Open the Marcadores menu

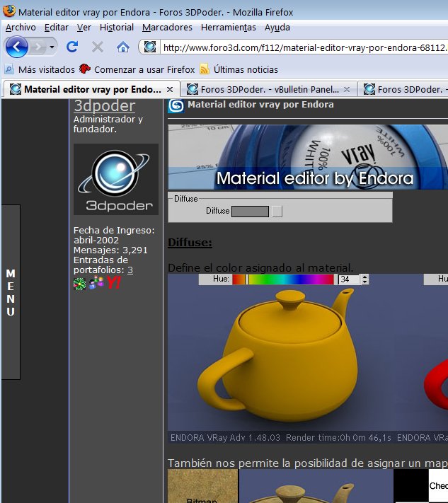(x=167, y=28)
